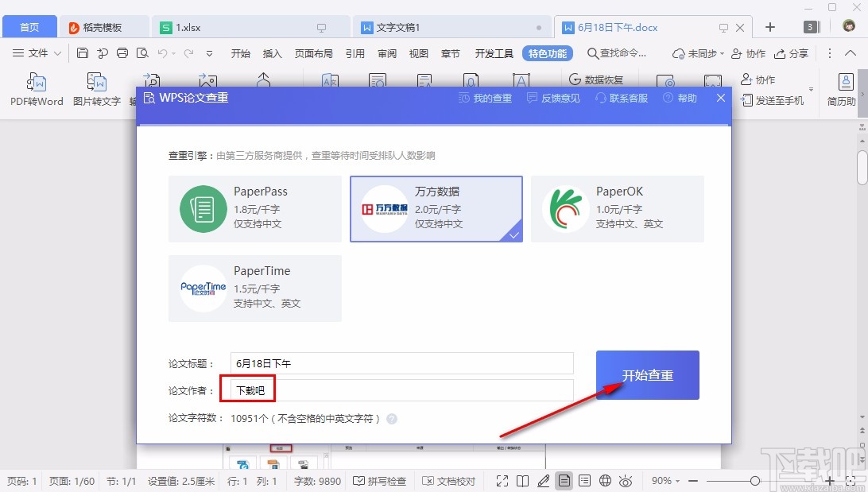Switch to the 审阅 ribbon tab

(x=386, y=53)
